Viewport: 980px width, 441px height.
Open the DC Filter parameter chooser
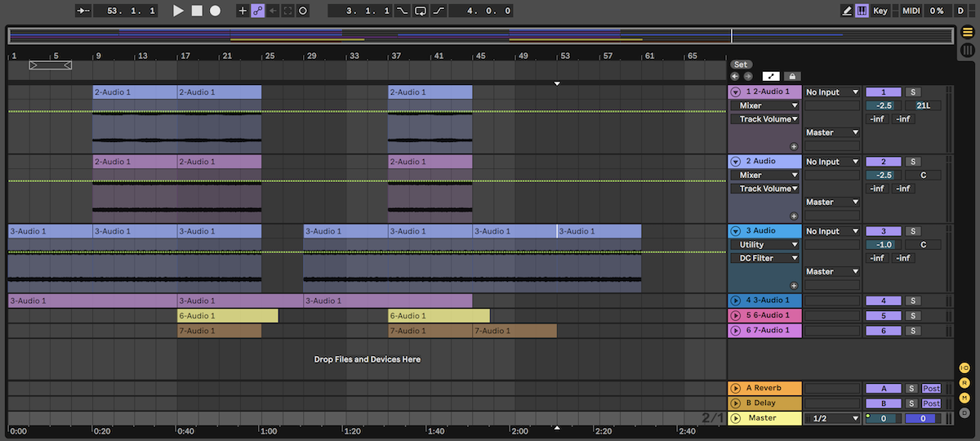(x=764, y=258)
